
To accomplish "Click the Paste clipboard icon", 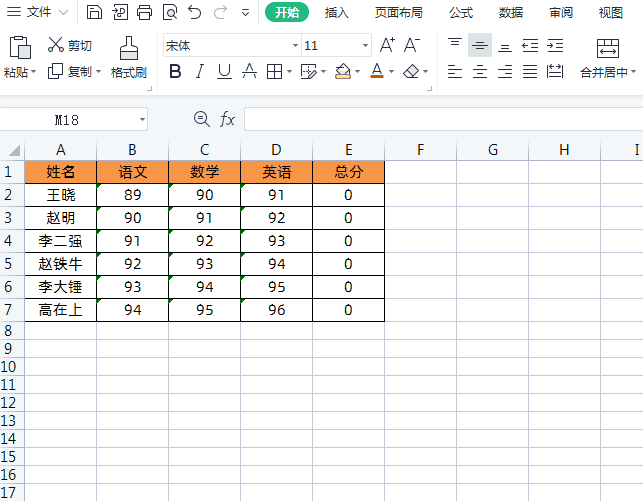I will pyautogui.click(x=20, y=48).
